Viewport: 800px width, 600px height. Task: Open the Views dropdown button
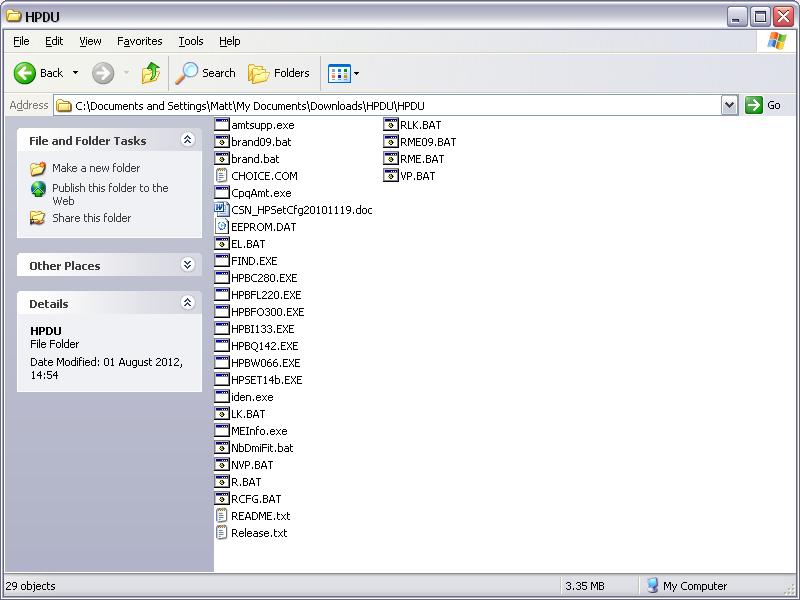[343, 73]
